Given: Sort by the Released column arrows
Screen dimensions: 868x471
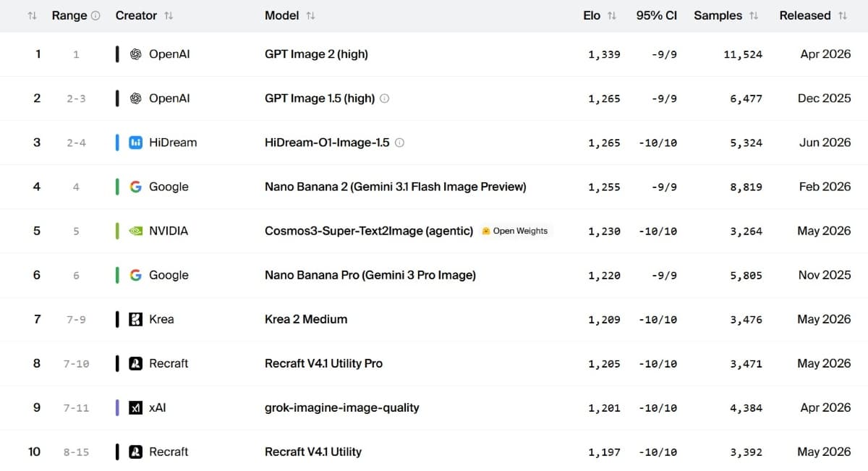Looking at the screenshot, I should point(843,15).
